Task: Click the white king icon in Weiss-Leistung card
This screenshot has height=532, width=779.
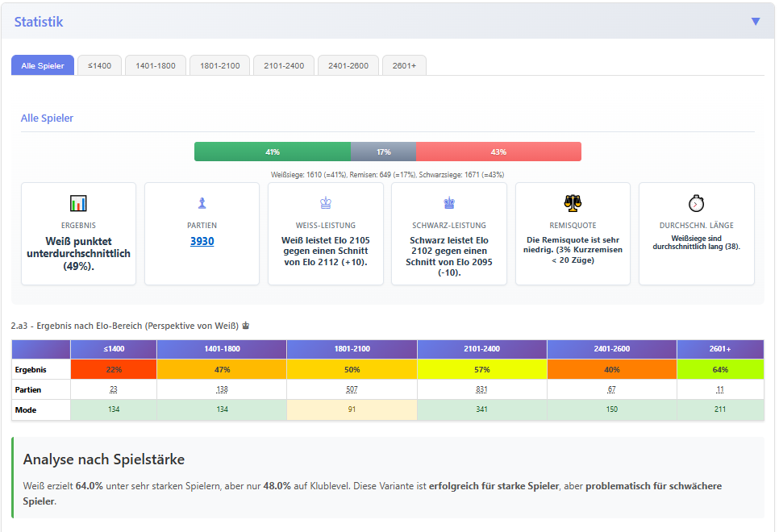Action: coord(325,203)
